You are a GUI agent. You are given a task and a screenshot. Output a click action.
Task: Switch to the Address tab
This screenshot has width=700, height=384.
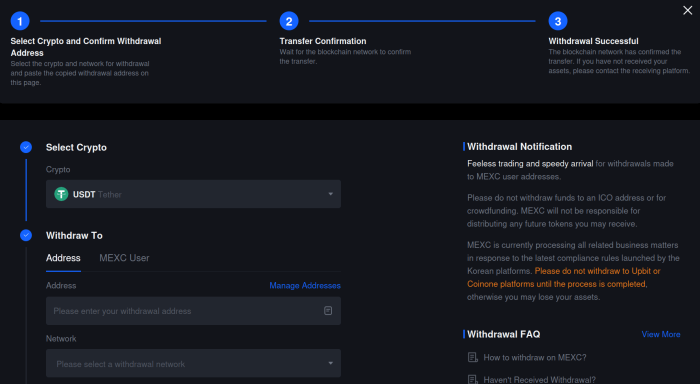point(63,258)
